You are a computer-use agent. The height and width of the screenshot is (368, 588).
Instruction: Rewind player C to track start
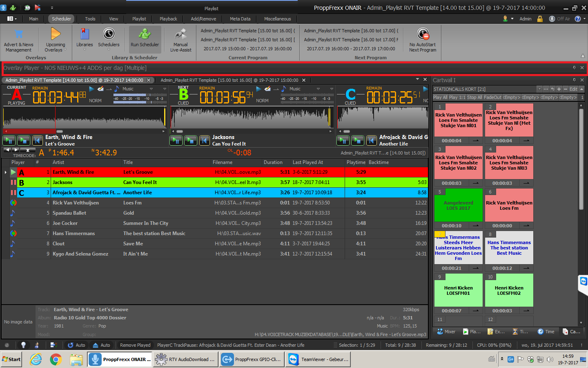pos(372,141)
